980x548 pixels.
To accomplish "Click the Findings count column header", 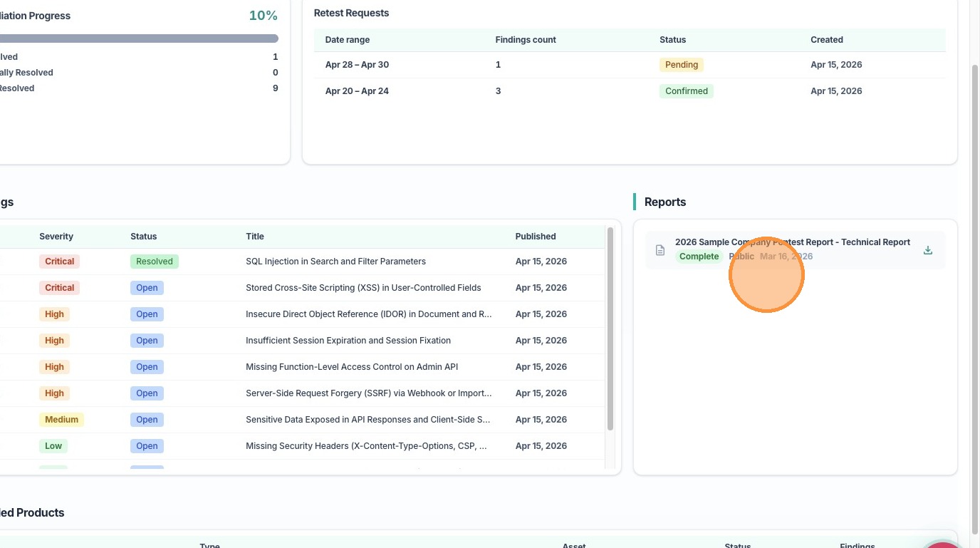I will [x=526, y=40].
